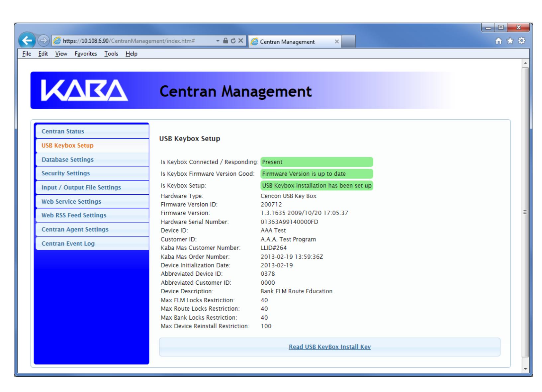This screenshot has height=392, width=542.
Task: Click Read USB KeyBox Install Key link
Action: pos(330,347)
